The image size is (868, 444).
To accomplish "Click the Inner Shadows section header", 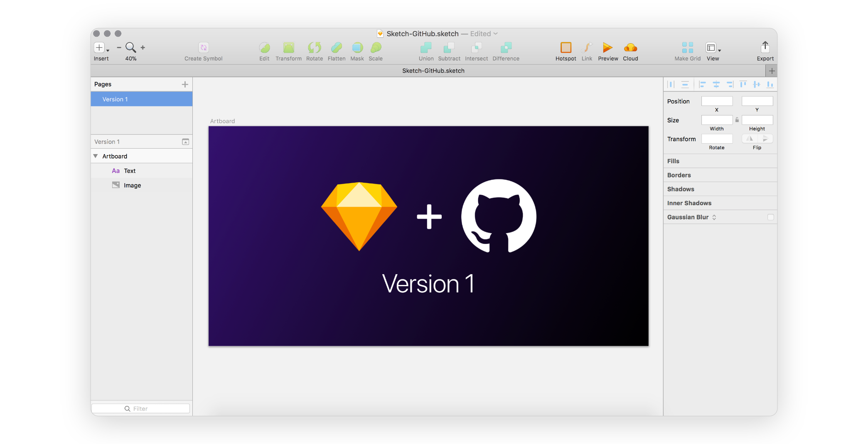I will coord(720,203).
